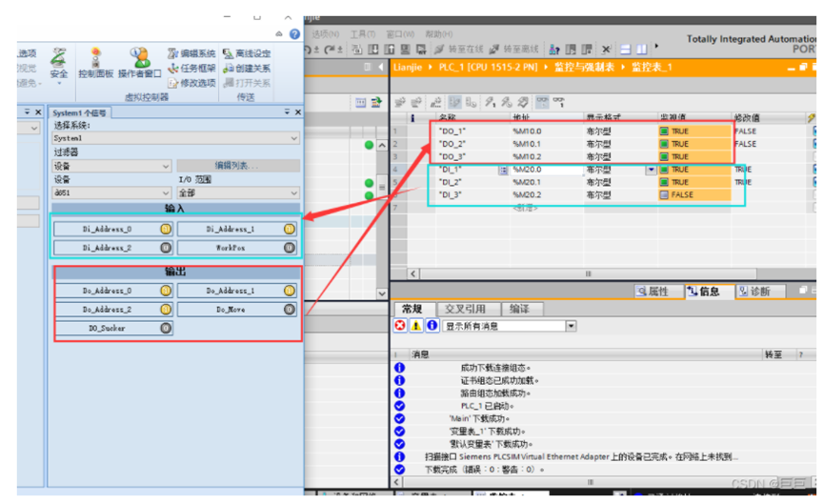824x504 pixels.
Task: Open 选项(N) menu in TIA Portal
Action: [x=326, y=34]
